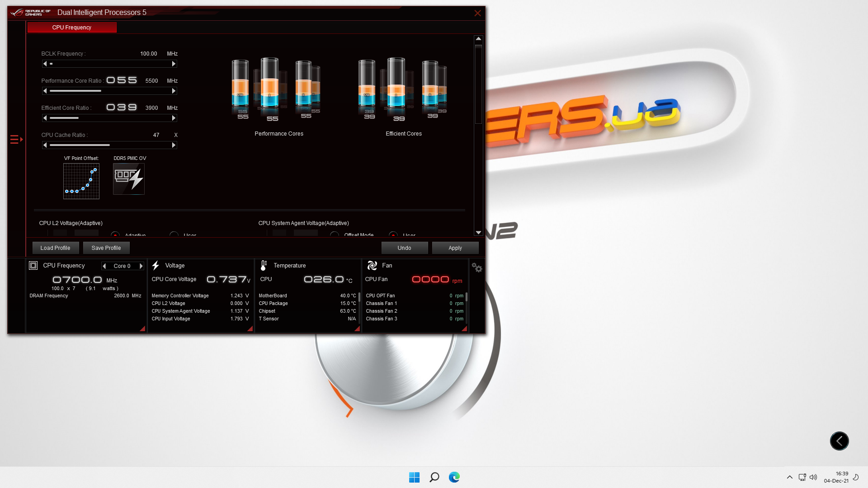Increase Performance Core Ratio with right arrow
Viewport: 868px width, 488px height.
tap(174, 91)
